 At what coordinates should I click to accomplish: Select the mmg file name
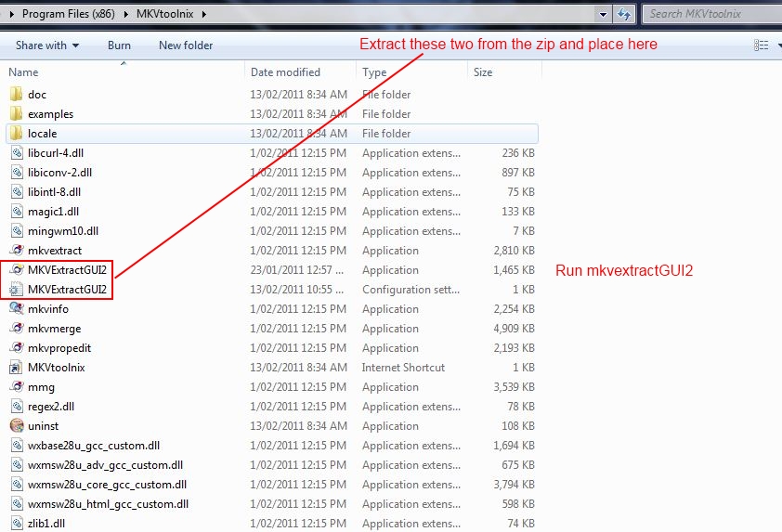[42, 387]
